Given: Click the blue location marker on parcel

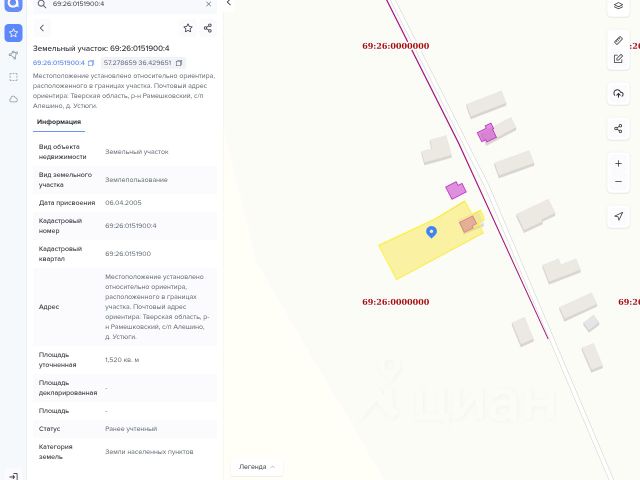Looking at the screenshot, I should [x=431, y=231].
